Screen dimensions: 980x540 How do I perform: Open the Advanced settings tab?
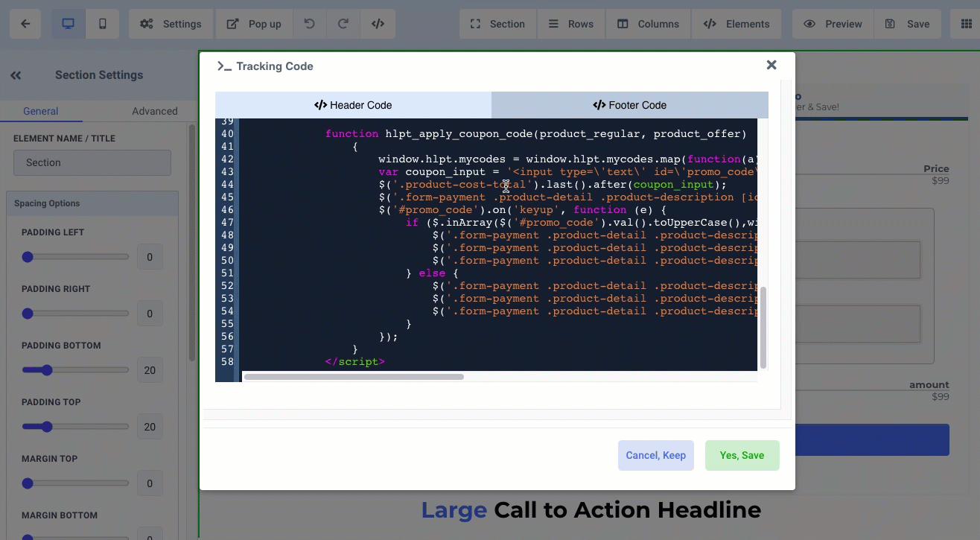[x=154, y=111]
